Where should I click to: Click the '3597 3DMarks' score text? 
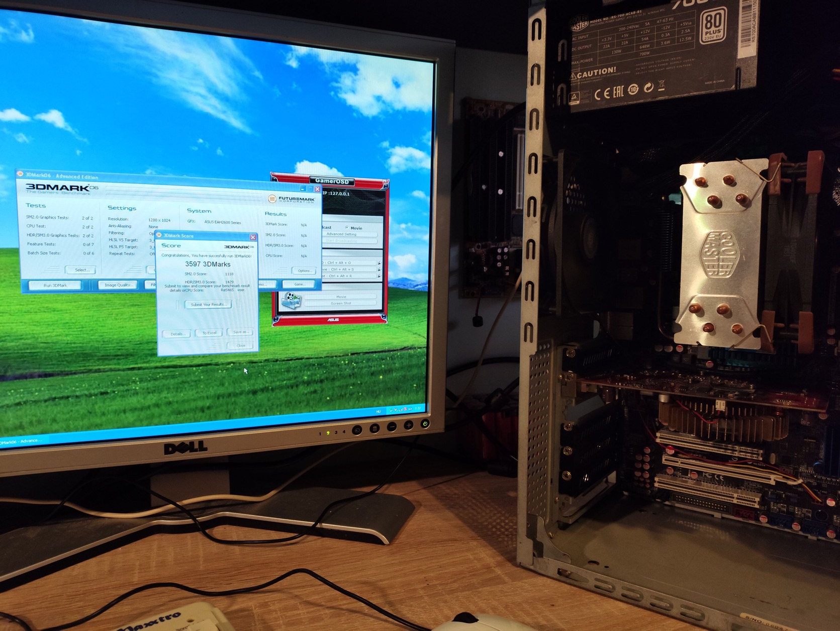point(208,264)
